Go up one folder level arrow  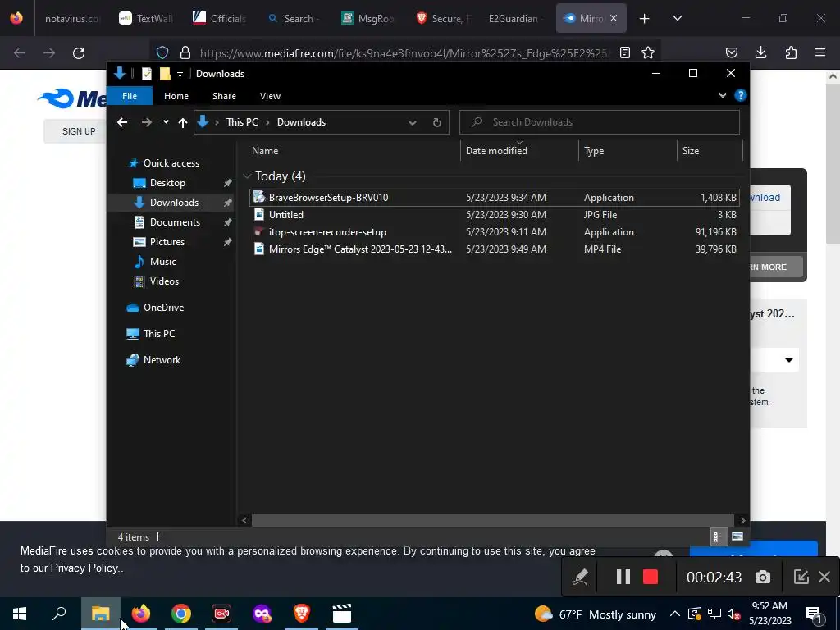pyautogui.click(x=183, y=123)
